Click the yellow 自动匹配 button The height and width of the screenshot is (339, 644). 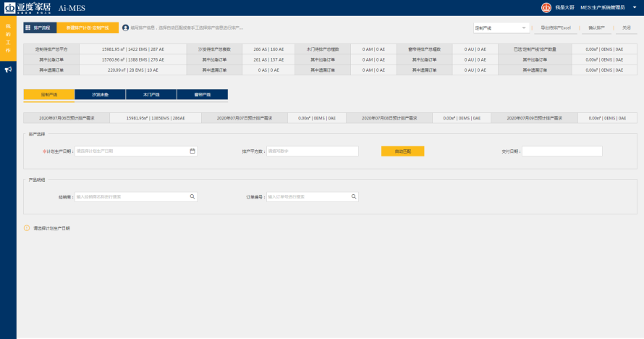click(x=402, y=151)
